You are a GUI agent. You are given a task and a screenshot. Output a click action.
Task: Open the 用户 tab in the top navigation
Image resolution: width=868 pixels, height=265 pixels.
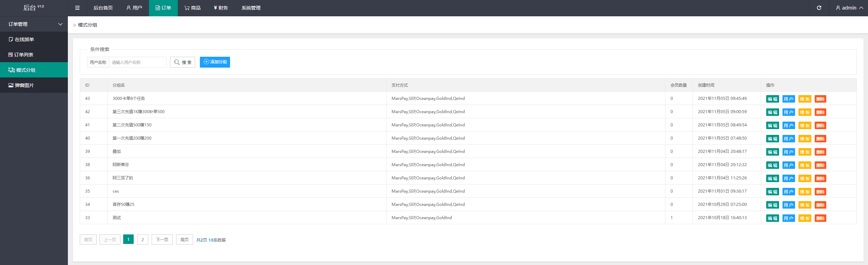point(134,8)
